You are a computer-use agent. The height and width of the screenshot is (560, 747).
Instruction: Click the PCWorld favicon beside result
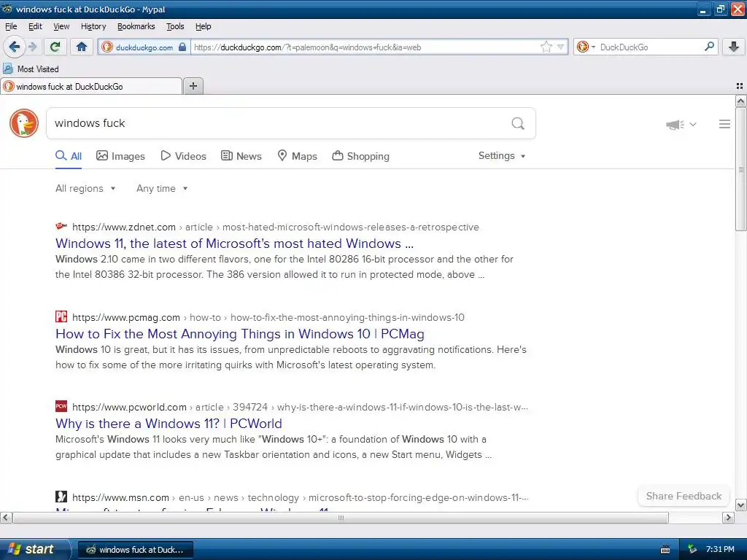(x=61, y=406)
